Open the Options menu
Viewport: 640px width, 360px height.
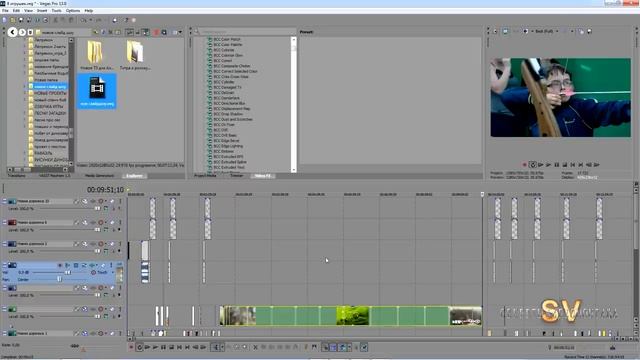tap(73, 11)
